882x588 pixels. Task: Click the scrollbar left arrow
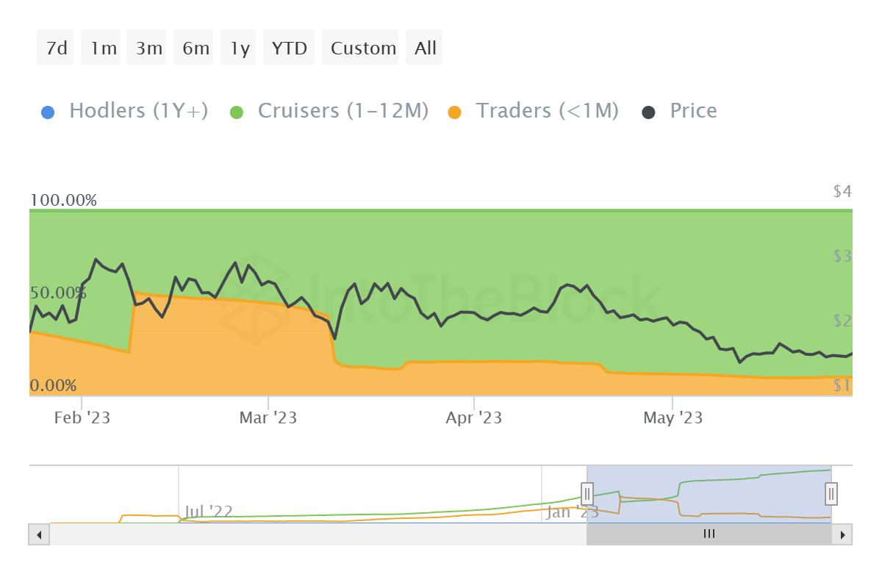pos(38,534)
